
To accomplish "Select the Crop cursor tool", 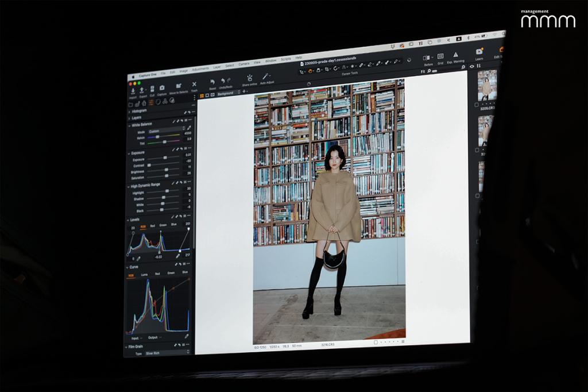I will click(x=327, y=69).
